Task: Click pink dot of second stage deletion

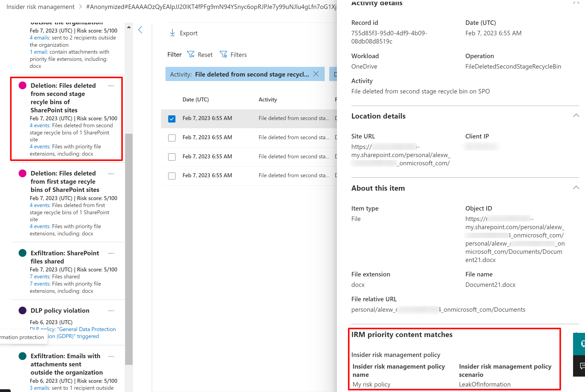Action: (23, 86)
